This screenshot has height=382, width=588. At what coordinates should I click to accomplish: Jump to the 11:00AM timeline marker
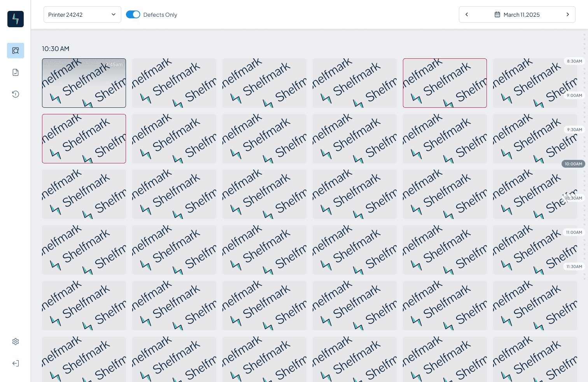tap(574, 232)
